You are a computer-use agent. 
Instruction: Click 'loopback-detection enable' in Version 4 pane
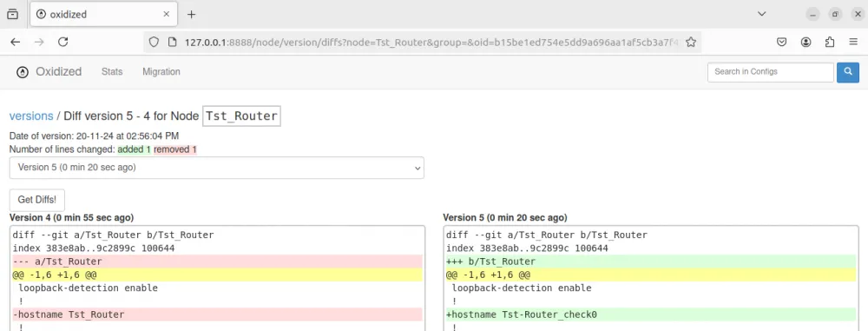point(88,288)
